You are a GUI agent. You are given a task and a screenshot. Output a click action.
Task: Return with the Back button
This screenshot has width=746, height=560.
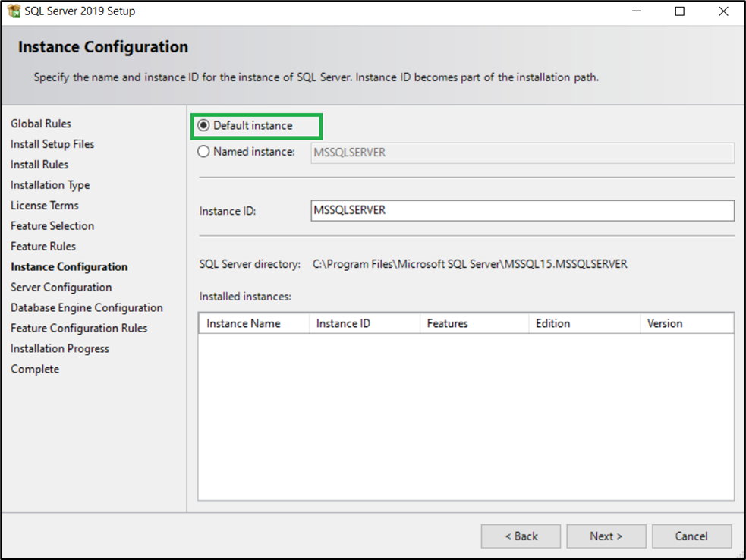point(521,536)
